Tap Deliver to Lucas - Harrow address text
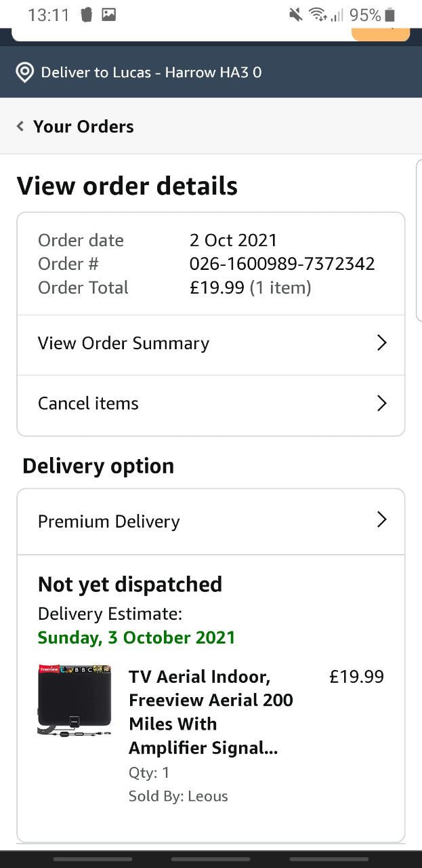Image resolution: width=422 pixels, height=868 pixels. pos(151,73)
